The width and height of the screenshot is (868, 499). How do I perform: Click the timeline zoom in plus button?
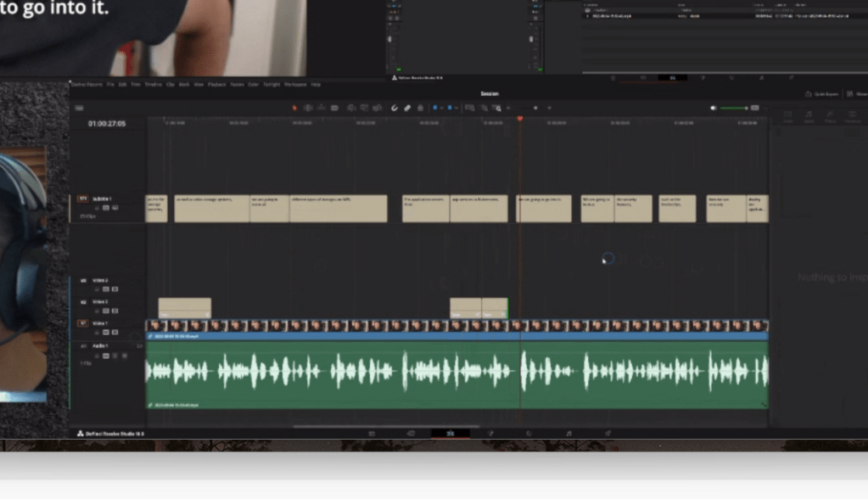point(549,108)
